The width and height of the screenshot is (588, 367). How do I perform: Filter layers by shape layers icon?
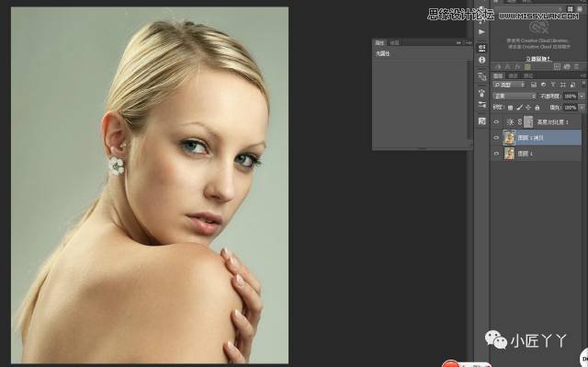tap(563, 85)
